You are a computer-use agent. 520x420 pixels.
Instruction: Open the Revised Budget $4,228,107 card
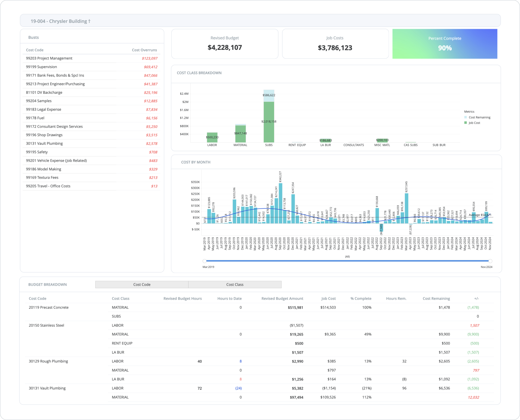[x=225, y=44]
